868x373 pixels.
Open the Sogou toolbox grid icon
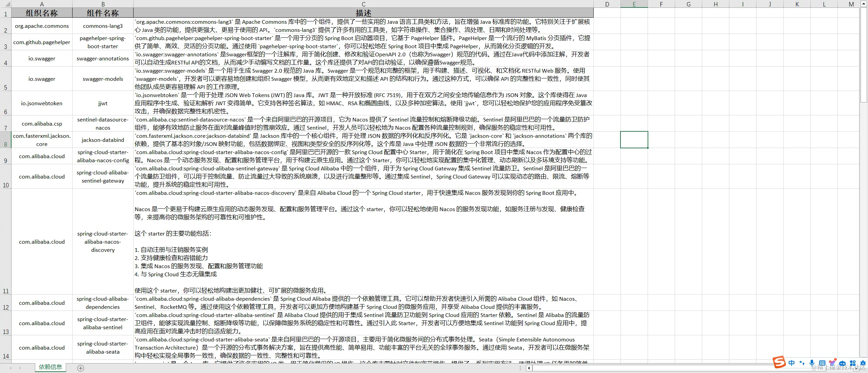click(x=853, y=363)
